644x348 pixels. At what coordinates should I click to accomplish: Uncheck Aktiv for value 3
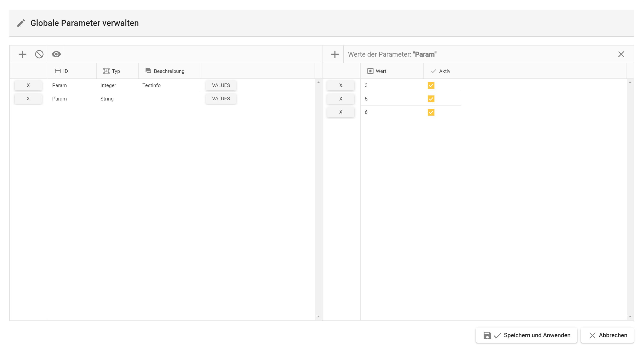click(x=431, y=85)
